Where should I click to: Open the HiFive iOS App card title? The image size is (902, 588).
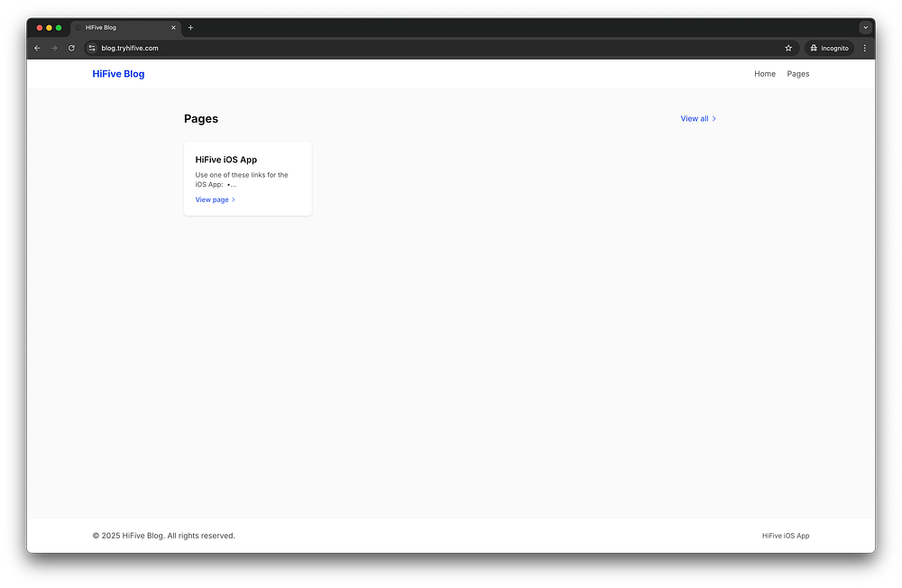click(x=226, y=160)
